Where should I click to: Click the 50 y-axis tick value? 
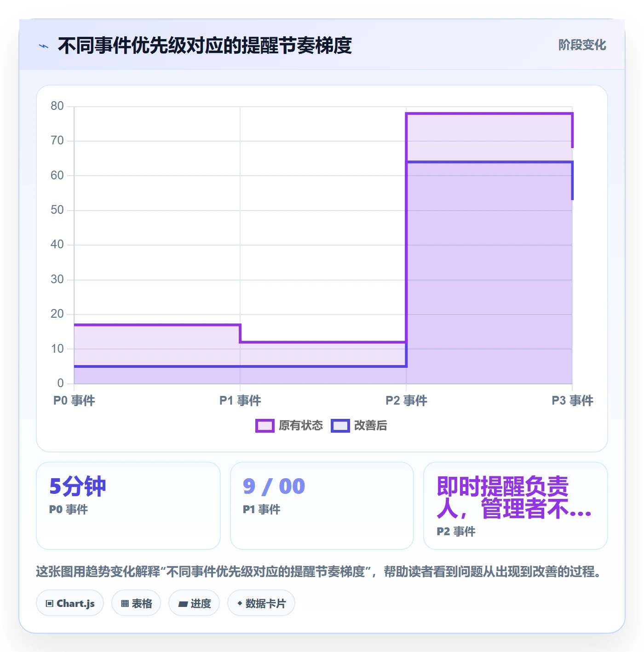point(57,210)
